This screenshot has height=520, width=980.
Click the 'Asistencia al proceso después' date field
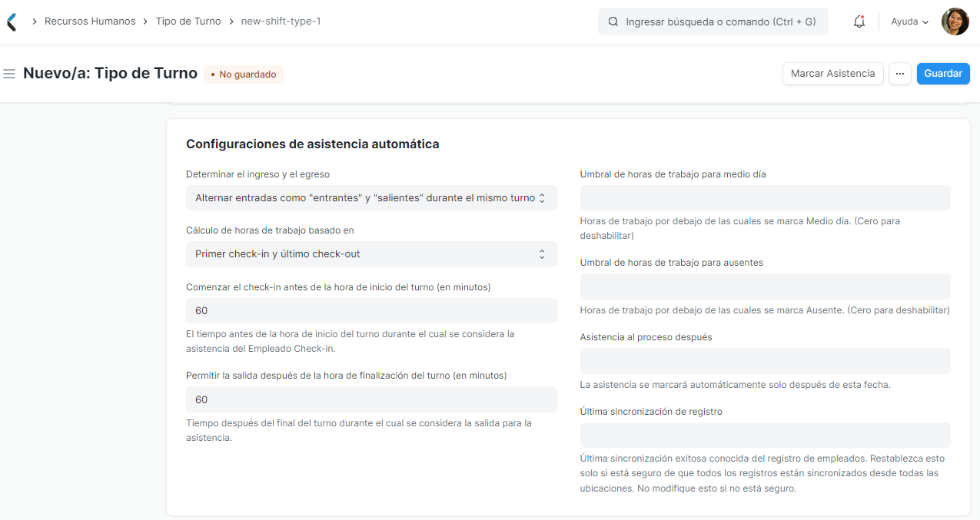(765, 359)
